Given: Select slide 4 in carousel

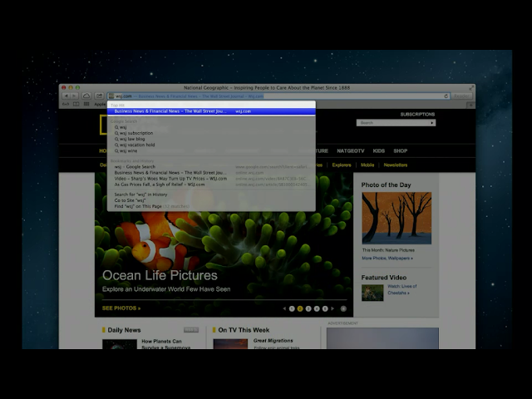Looking at the screenshot, I should 317,308.
